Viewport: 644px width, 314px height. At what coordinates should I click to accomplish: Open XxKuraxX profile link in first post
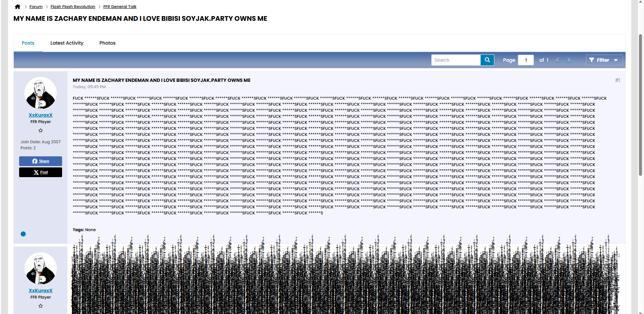point(41,115)
